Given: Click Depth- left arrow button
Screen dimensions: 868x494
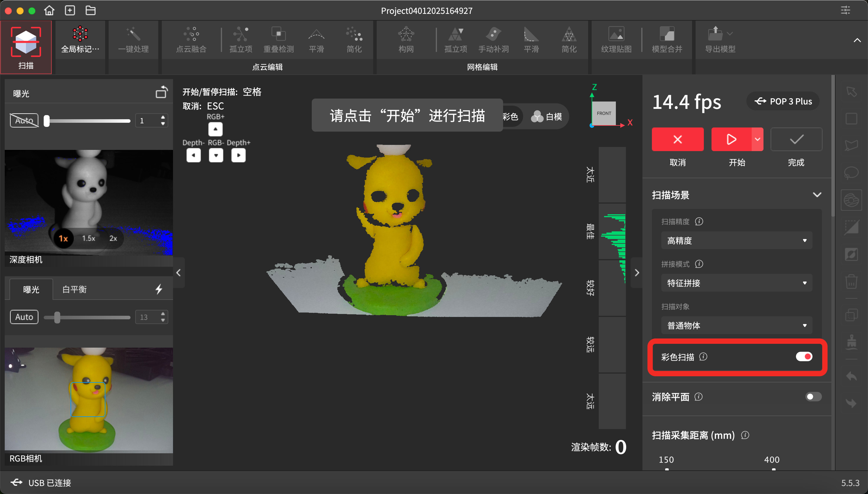Looking at the screenshot, I should (x=193, y=156).
